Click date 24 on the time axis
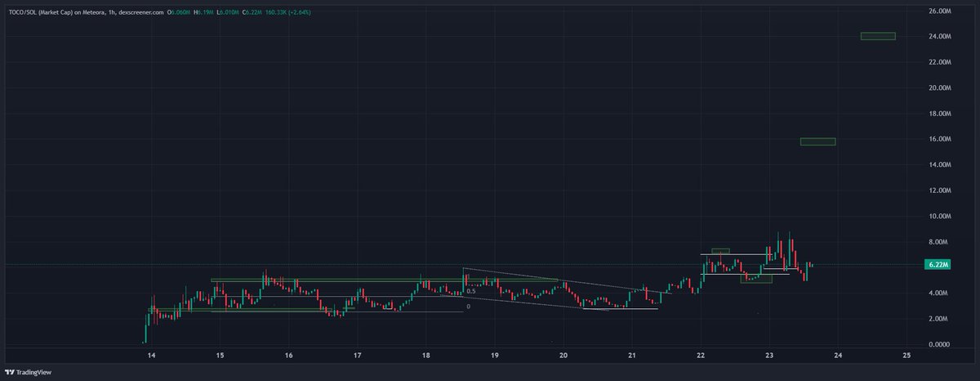The image size is (980, 381). coord(838,356)
